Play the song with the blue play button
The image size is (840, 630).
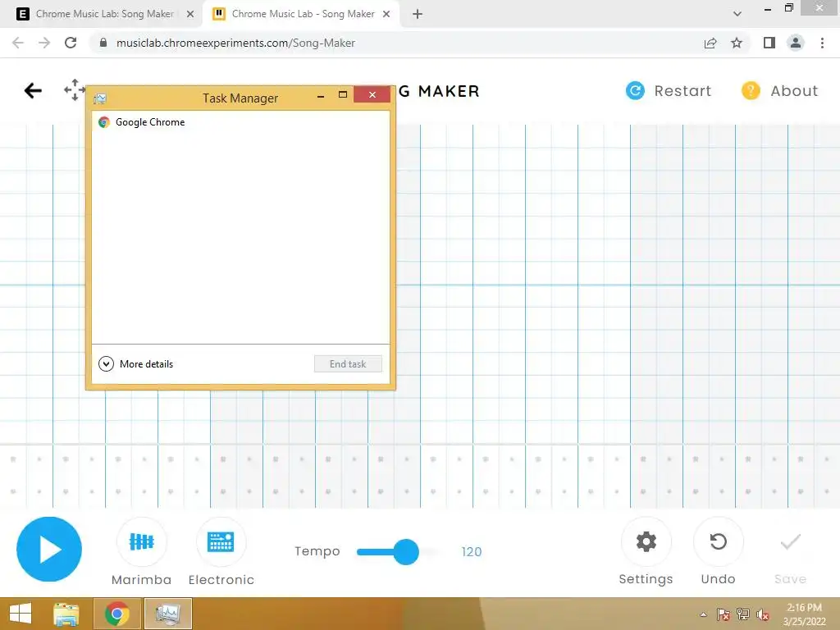pyautogui.click(x=48, y=549)
